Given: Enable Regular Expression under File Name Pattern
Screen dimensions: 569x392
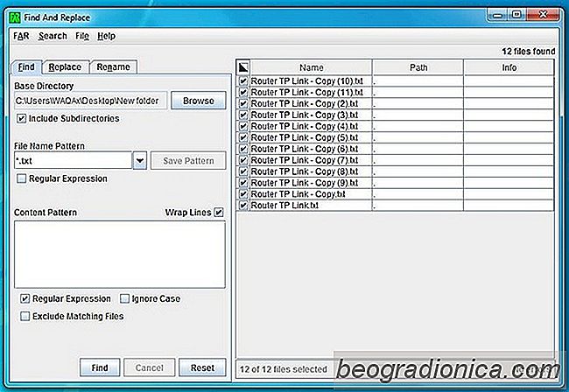Looking at the screenshot, I should tap(22, 178).
